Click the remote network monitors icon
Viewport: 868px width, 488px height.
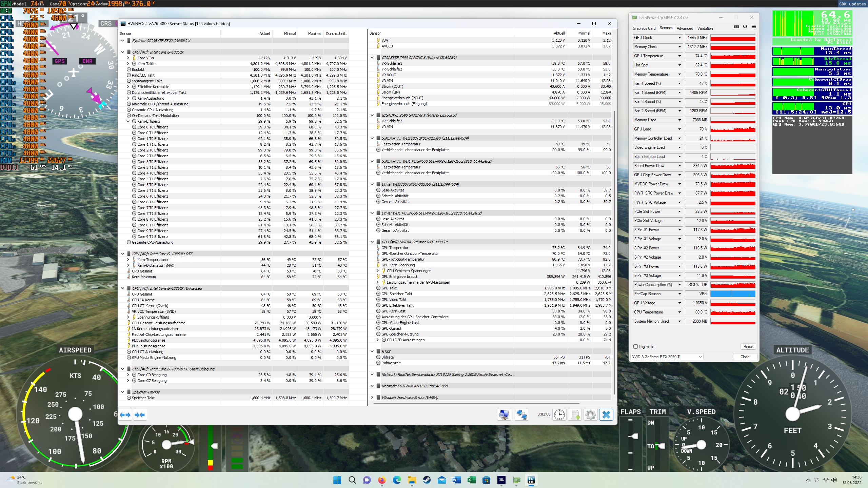(521, 414)
